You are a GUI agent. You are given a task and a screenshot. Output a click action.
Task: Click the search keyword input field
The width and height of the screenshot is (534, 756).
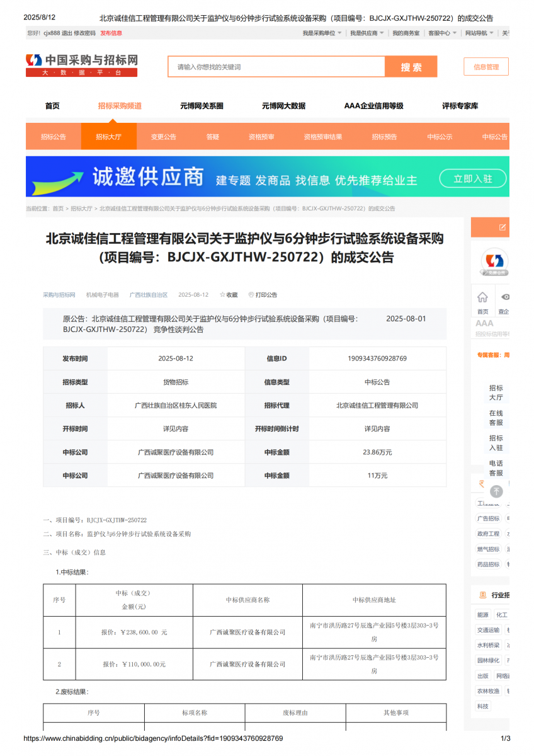pyautogui.click(x=276, y=67)
